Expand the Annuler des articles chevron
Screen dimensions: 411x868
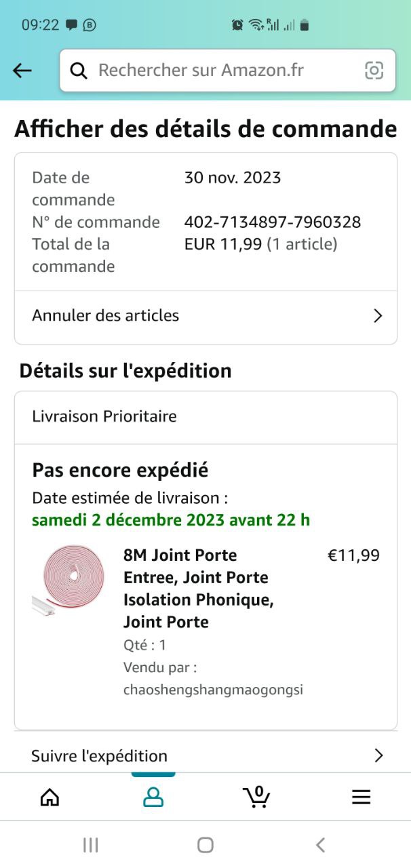378,316
